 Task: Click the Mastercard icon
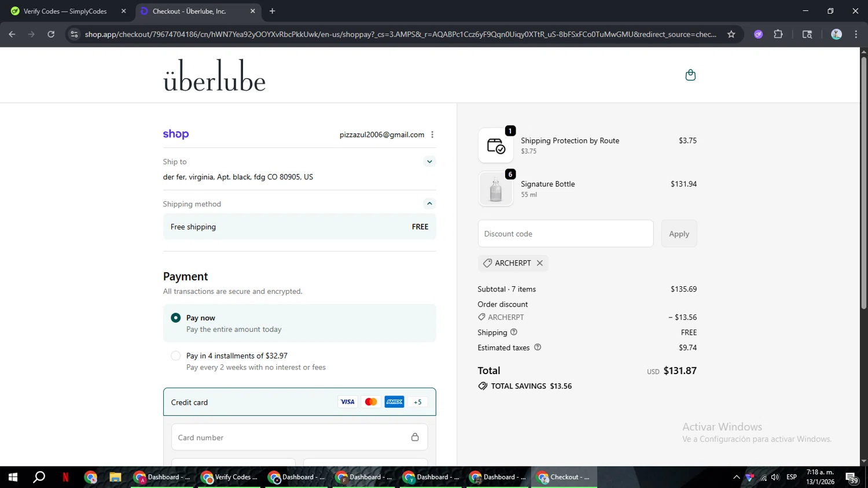coord(371,402)
